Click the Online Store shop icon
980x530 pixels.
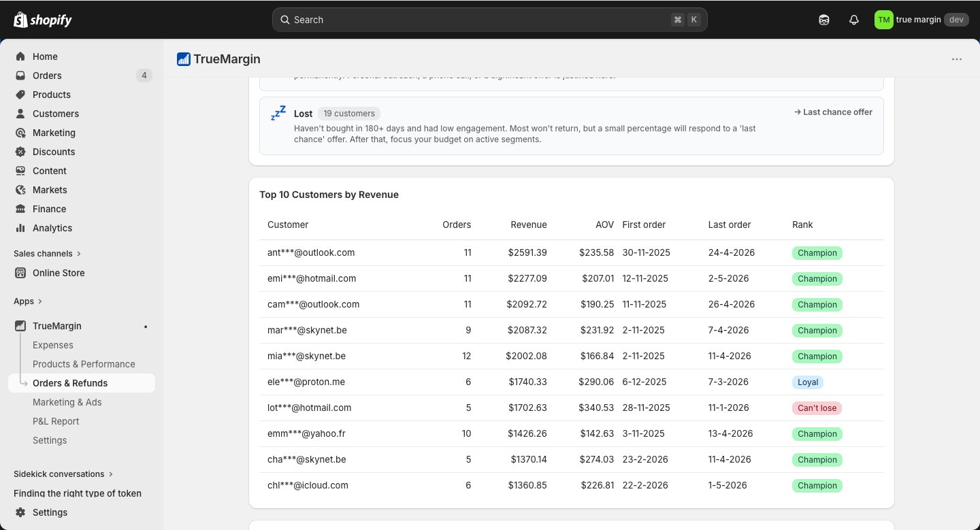point(20,273)
